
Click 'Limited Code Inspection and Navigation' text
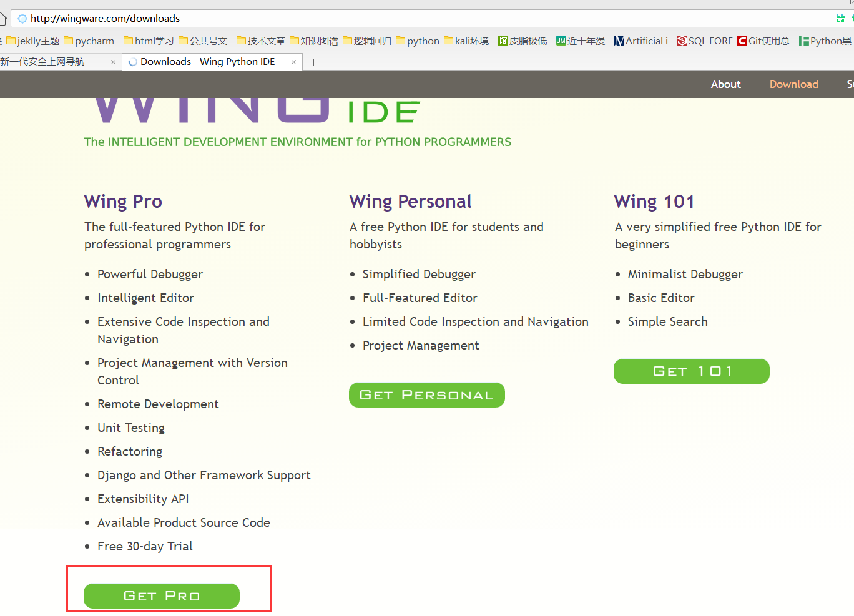[x=476, y=321]
